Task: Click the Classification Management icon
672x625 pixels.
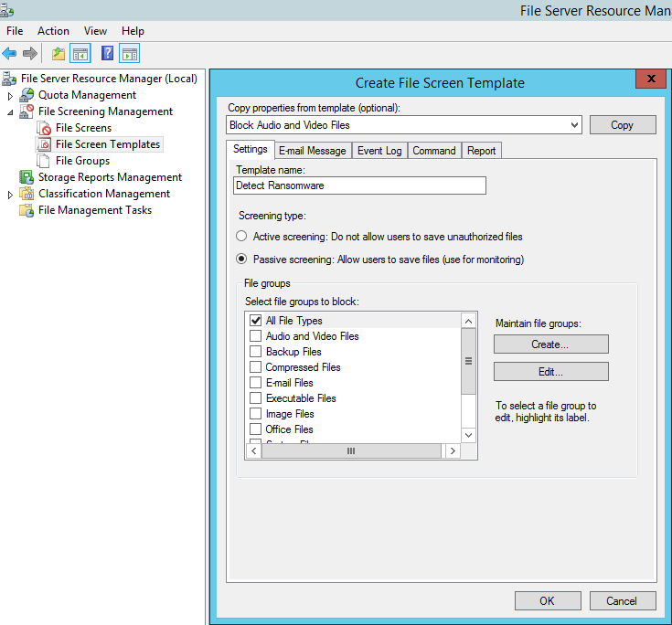Action: (27, 194)
